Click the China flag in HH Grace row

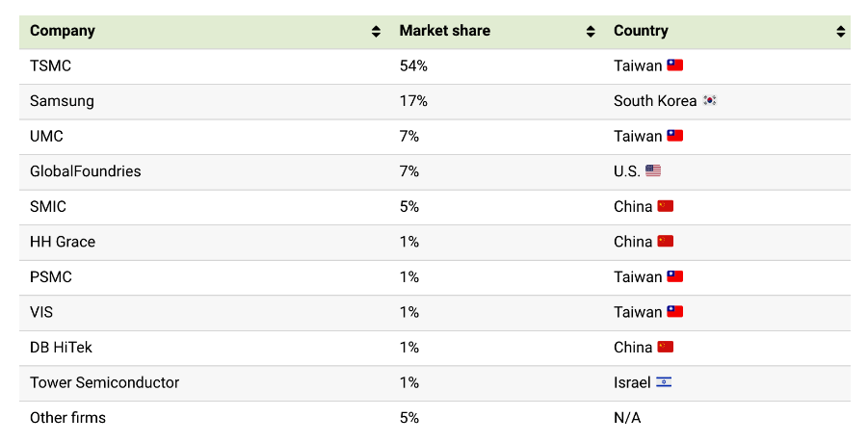[666, 242]
